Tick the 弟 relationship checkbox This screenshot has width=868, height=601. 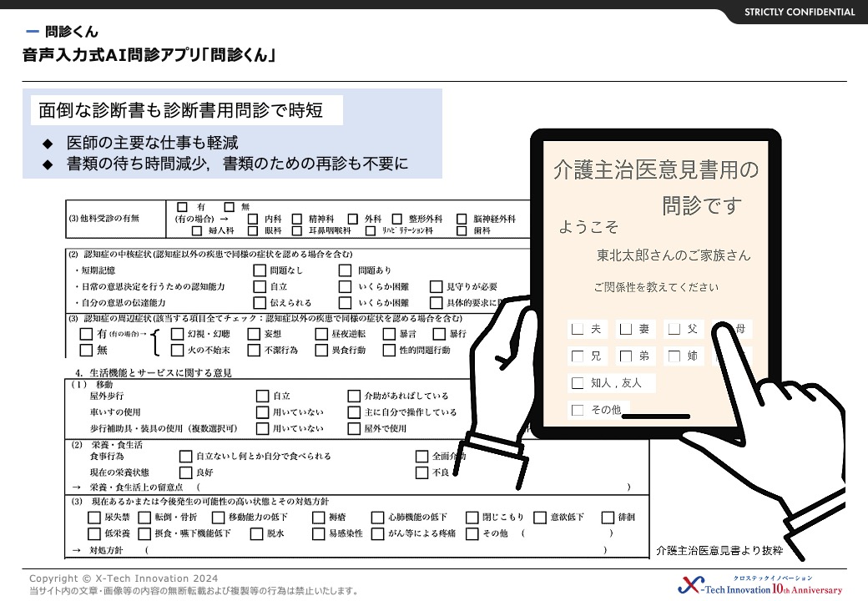click(625, 356)
